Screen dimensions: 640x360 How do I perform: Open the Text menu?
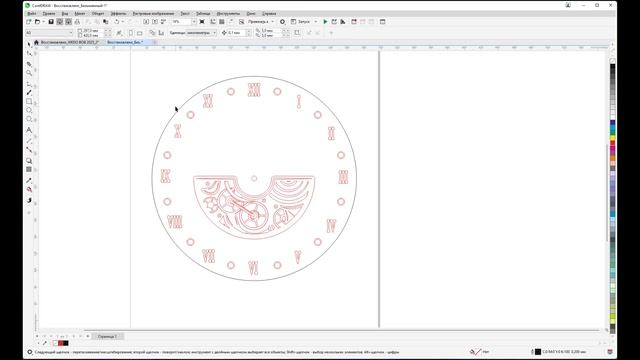(185, 13)
